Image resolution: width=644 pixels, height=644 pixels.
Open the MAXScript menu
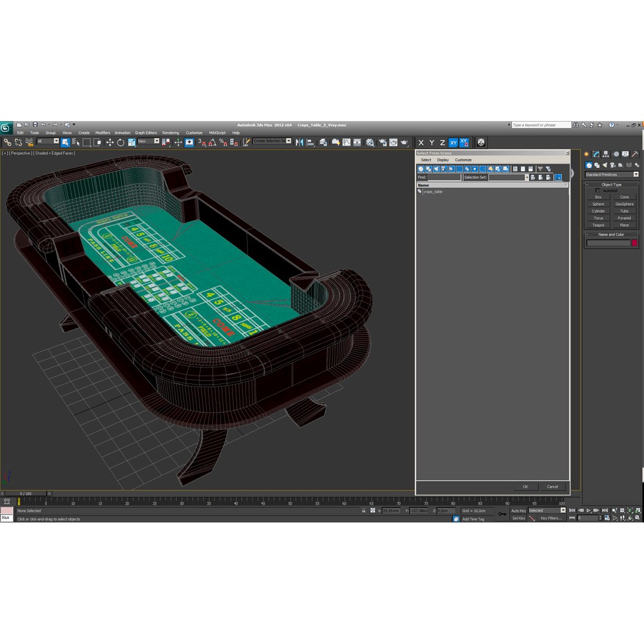(x=217, y=132)
